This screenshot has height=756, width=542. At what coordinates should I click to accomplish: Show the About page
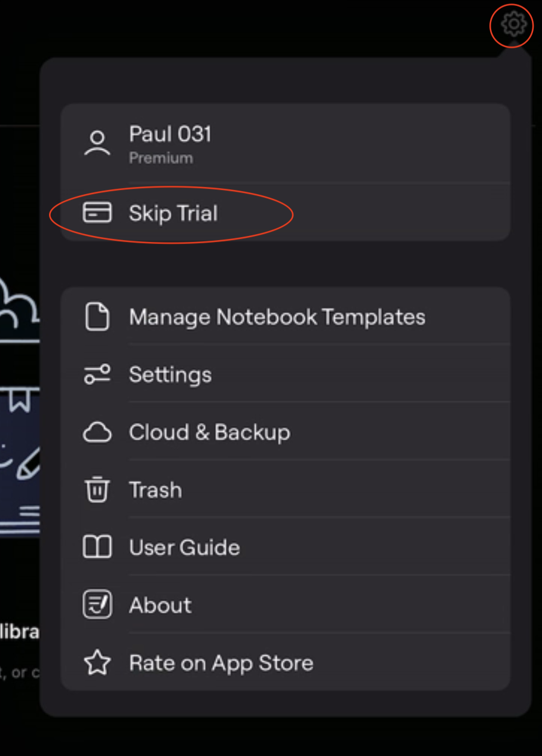coord(160,605)
